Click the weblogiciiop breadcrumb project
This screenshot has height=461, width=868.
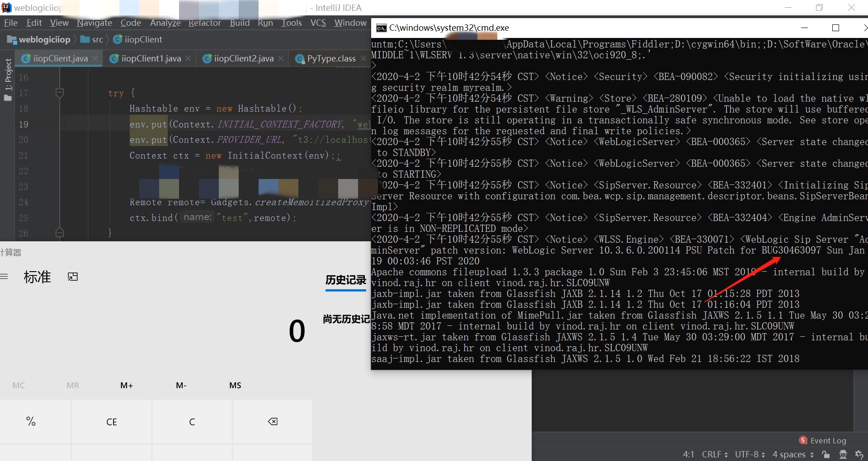[39, 39]
